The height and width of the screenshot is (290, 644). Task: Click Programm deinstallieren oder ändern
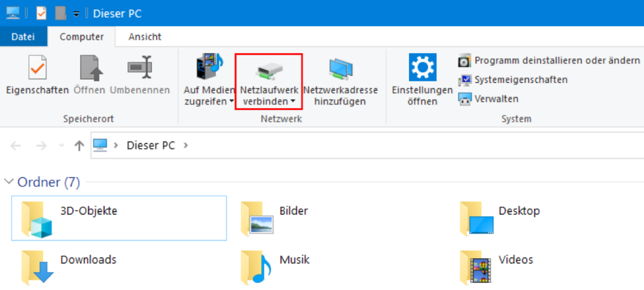549,60
